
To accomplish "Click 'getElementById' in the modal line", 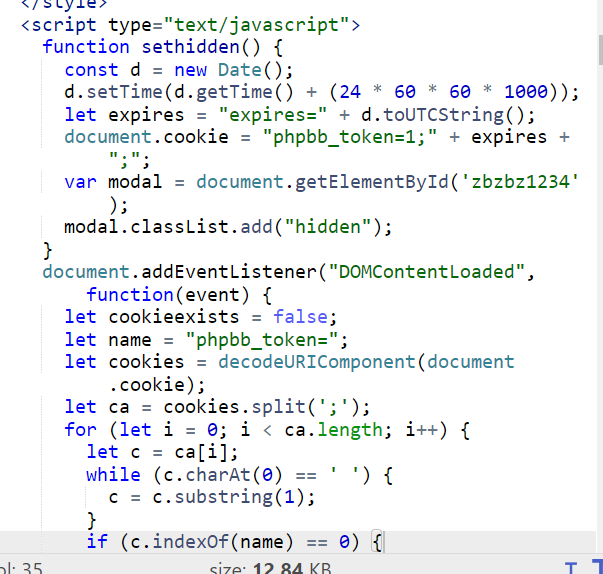I will coord(371,182).
